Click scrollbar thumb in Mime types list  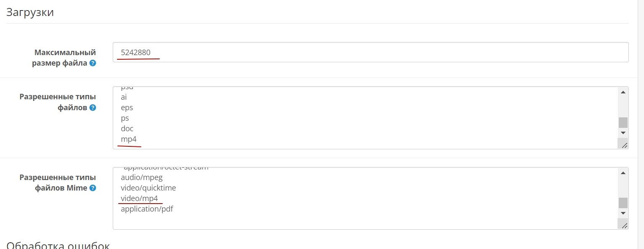tap(623, 203)
